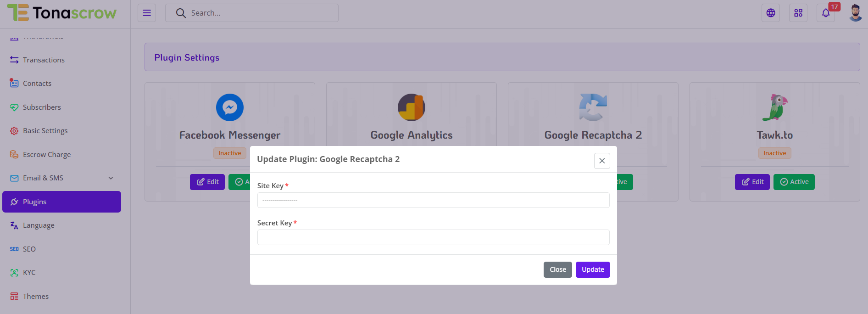Click the user profile avatar
868x314 pixels.
click(x=855, y=13)
